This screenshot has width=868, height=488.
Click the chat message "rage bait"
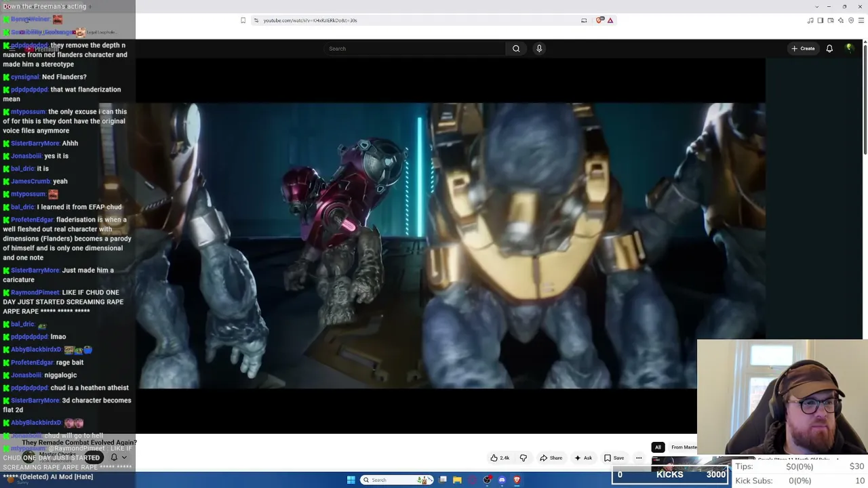(x=70, y=363)
